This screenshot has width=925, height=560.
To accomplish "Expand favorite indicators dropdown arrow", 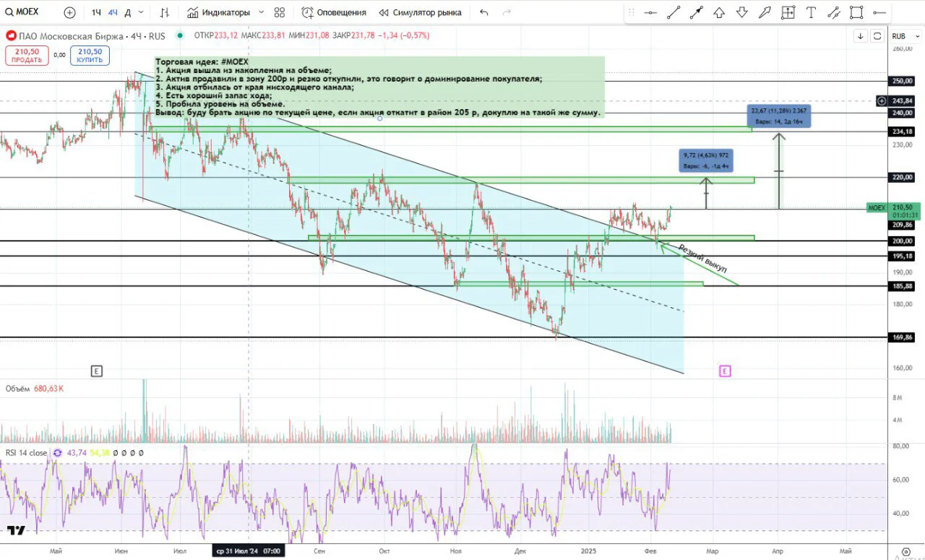I will coord(261,12).
